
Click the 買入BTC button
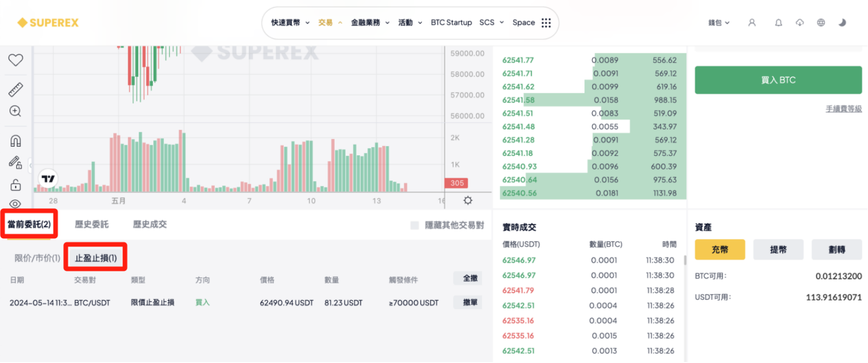coord(778,80)
